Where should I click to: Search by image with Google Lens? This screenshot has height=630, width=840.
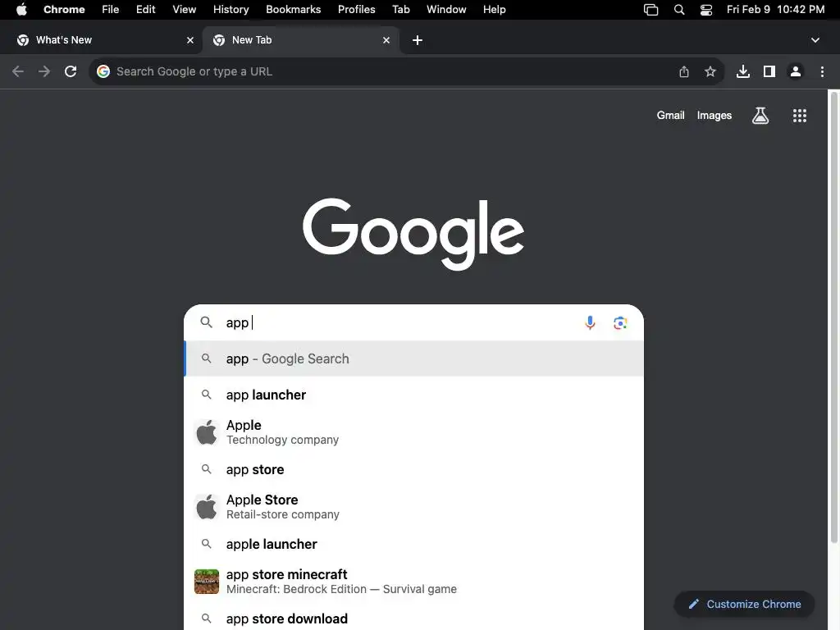coord(620,322)
